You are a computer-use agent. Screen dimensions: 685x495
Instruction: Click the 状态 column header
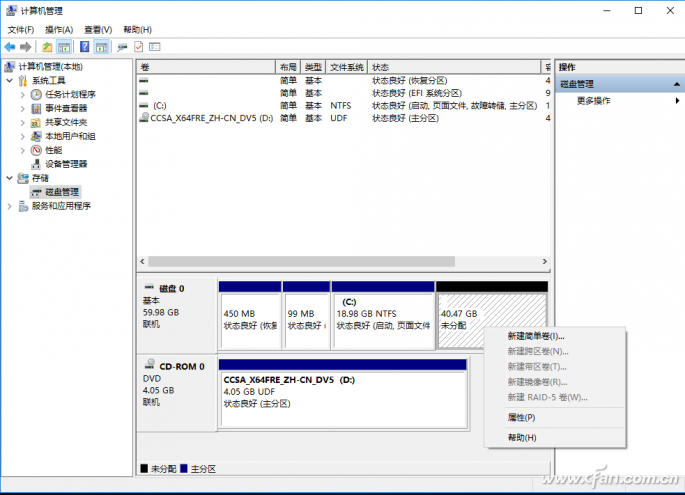click(454, 67)
